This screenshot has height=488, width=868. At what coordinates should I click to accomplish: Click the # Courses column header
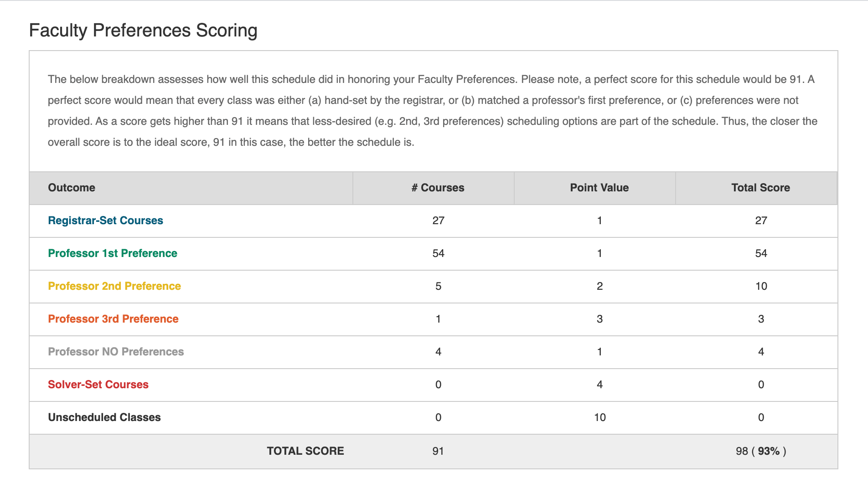point(438,188)
